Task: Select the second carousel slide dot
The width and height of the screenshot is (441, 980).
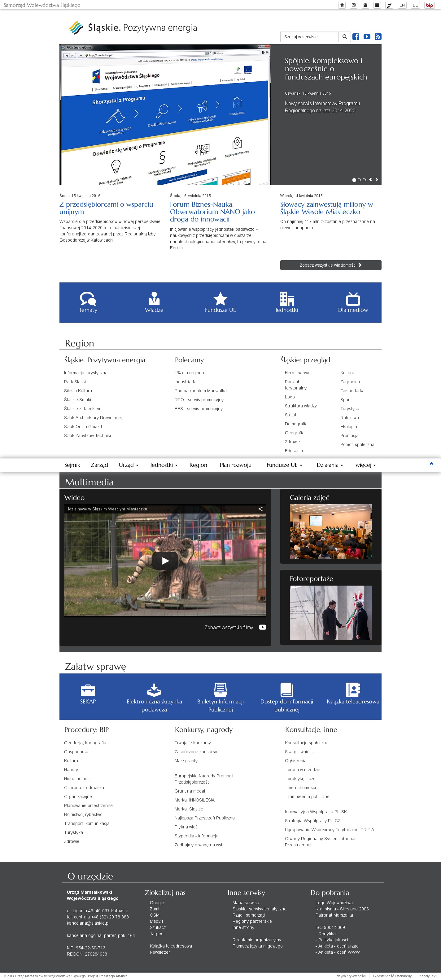Action: (x=359, y=179)
